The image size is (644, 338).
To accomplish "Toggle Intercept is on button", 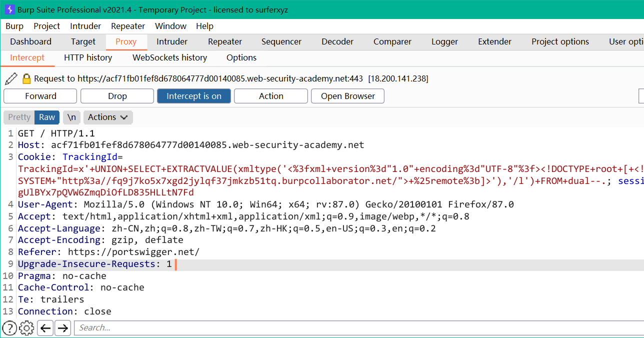I will (x=194, y=96).
